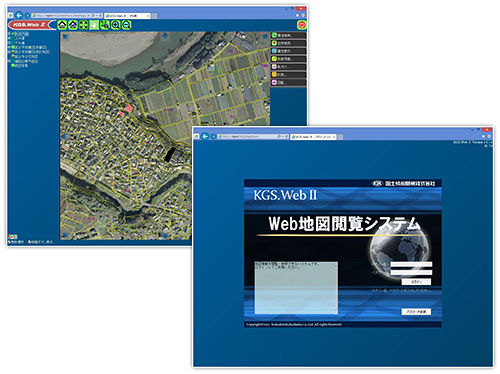Screen dimensions: 500x374
Task: Open the first item in the right tool panel
Action: [x=288, y=35]
